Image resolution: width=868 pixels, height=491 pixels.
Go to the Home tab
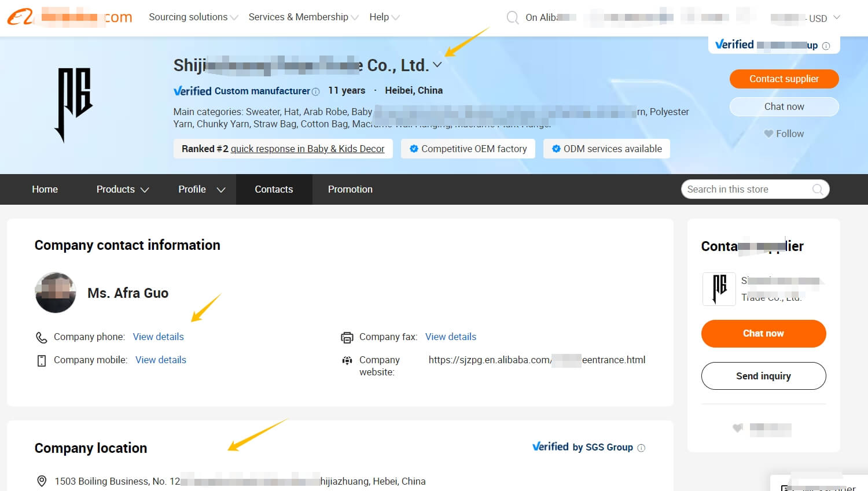click(x=45, y=189)
